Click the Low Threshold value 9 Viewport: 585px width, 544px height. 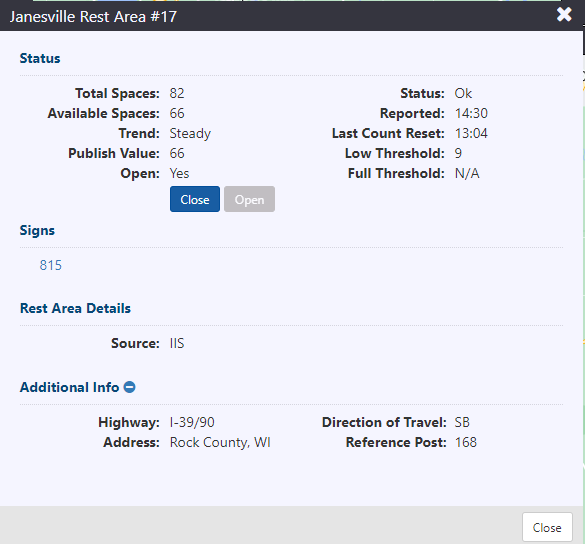[458, 153]
